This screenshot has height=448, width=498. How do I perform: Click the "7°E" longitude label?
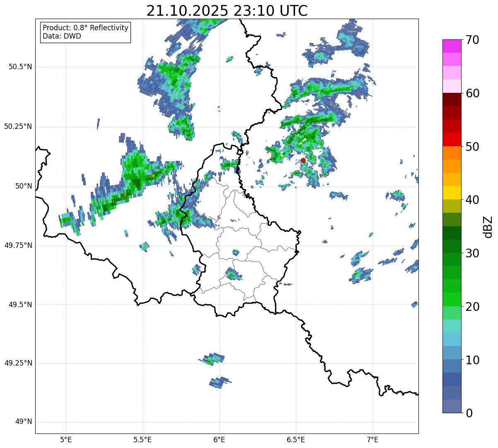(372, 440)
